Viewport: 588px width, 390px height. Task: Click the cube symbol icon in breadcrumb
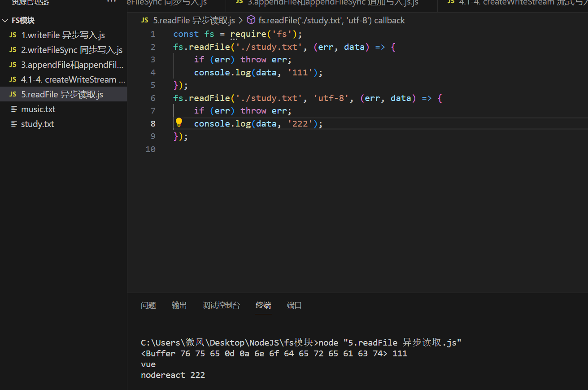click(251, 20)
